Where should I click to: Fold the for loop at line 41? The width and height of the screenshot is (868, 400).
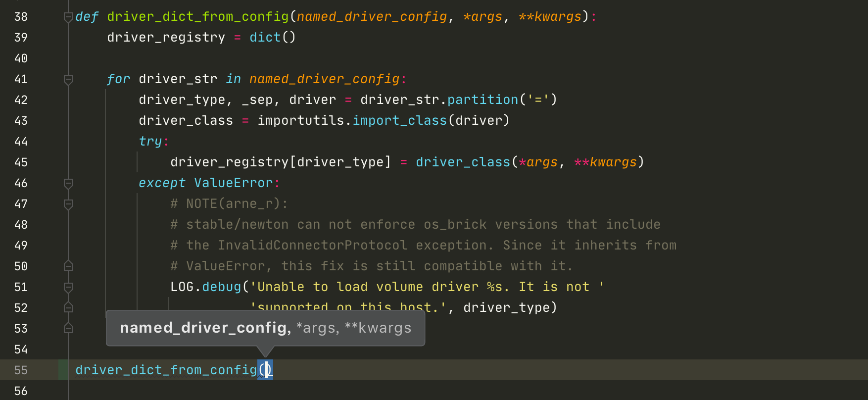tap(68, 79)
